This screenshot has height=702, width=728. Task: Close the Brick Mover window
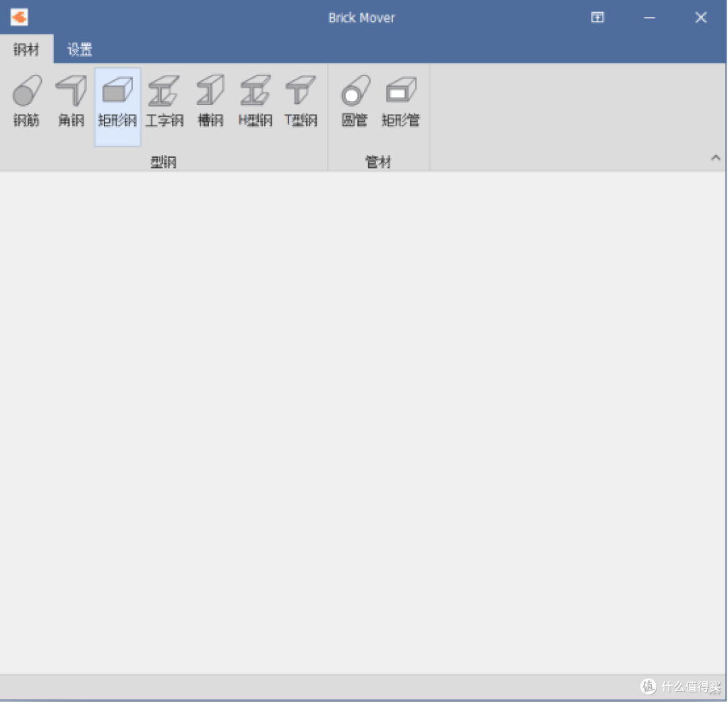tap(700, 18)
